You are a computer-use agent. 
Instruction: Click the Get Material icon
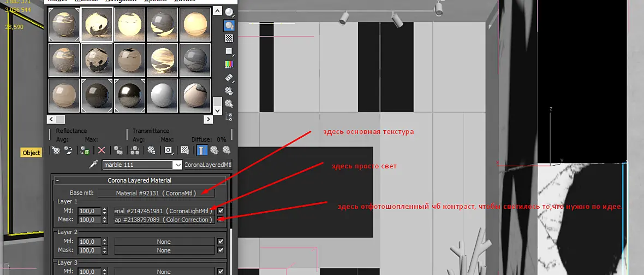point(56,150)
